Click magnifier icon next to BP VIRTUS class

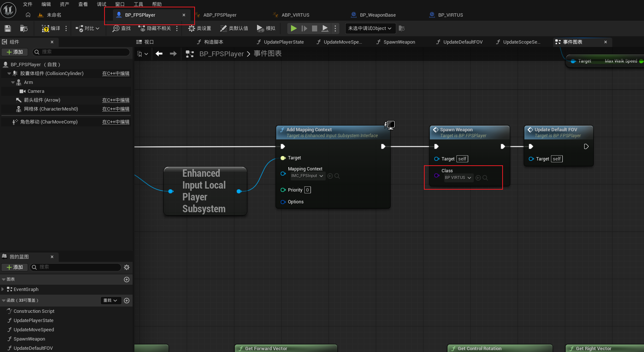coord(485,178)
